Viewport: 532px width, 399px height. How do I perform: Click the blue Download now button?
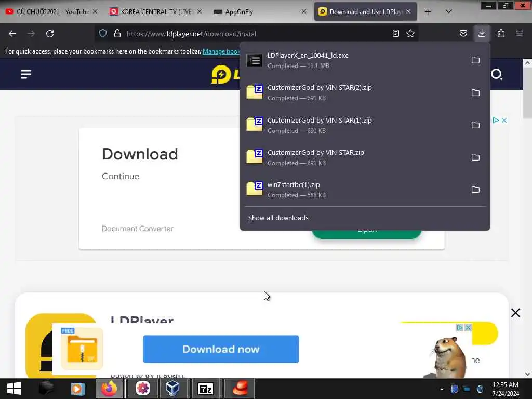coord(221,349)
